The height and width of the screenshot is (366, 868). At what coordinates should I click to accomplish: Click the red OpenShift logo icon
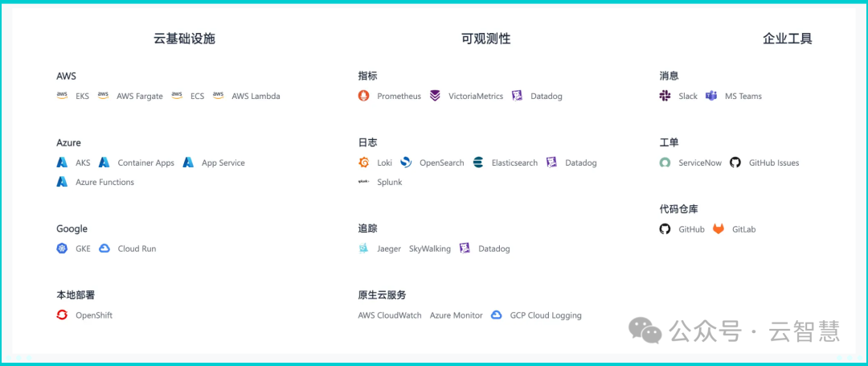[62, 315]
